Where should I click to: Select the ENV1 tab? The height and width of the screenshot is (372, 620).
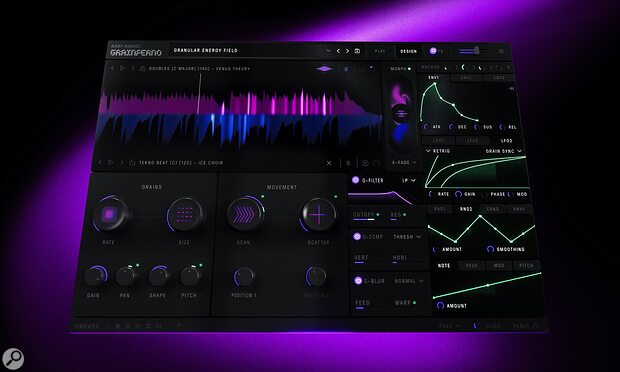[434, 77]
